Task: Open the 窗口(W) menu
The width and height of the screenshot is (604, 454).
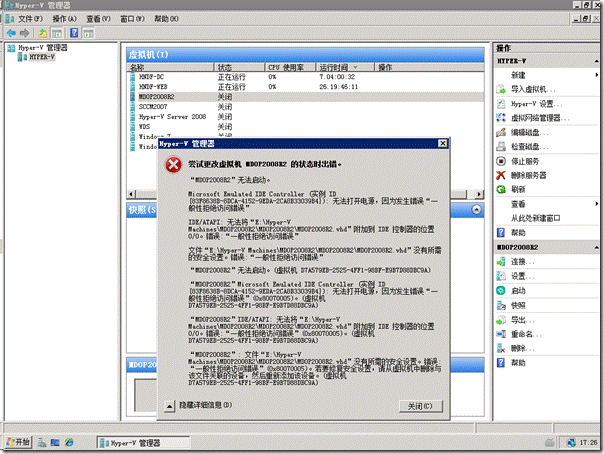Action: pyautogui.click(x=132, y=19)
